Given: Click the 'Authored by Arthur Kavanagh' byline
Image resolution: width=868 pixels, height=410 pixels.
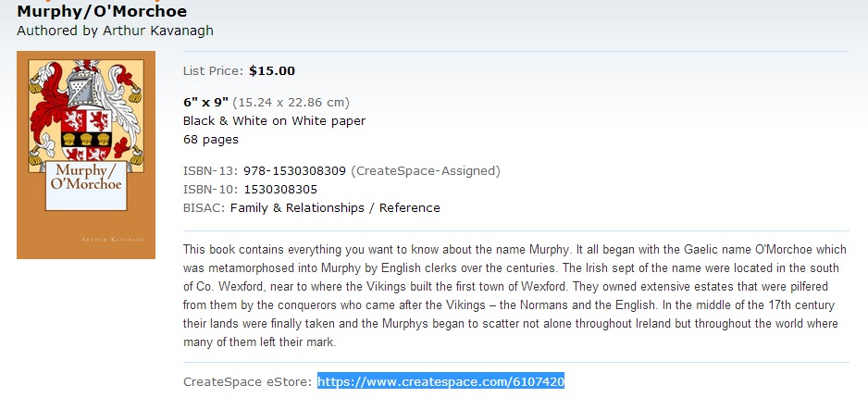Looking at the screenshot, I should pos(115,31).
